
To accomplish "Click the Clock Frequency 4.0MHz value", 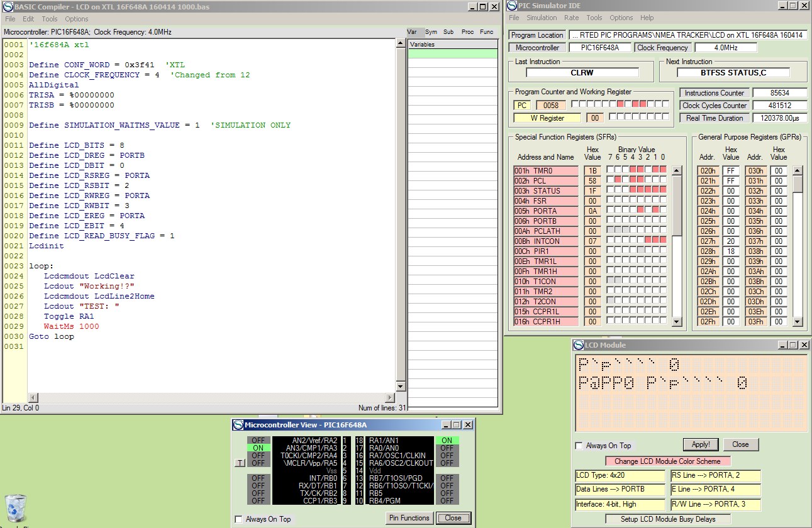I will click(x=726, y=48).
